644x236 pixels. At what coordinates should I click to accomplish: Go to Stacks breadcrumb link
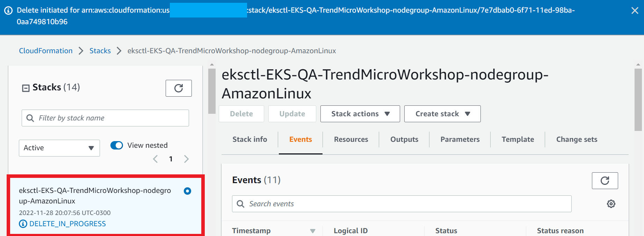click(x=100, y=51)
